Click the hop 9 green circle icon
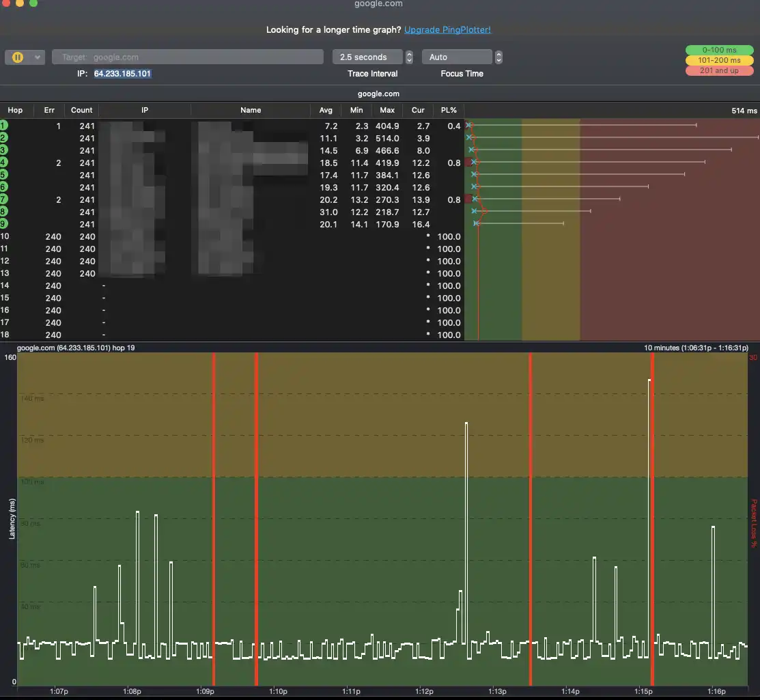 pos(3,224)
